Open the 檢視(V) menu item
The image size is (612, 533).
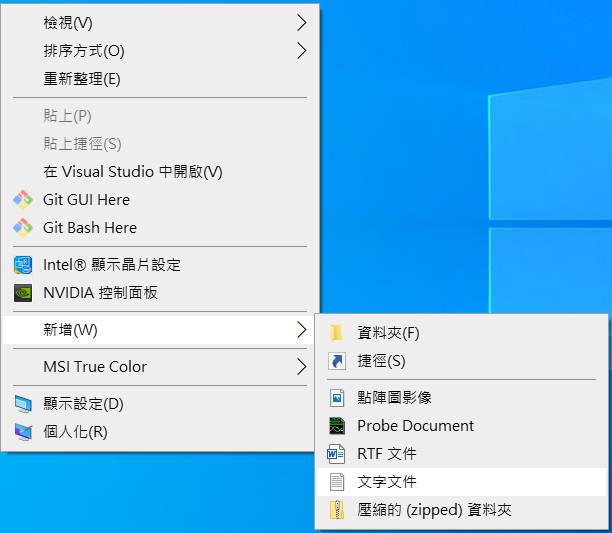coord(160,23)
